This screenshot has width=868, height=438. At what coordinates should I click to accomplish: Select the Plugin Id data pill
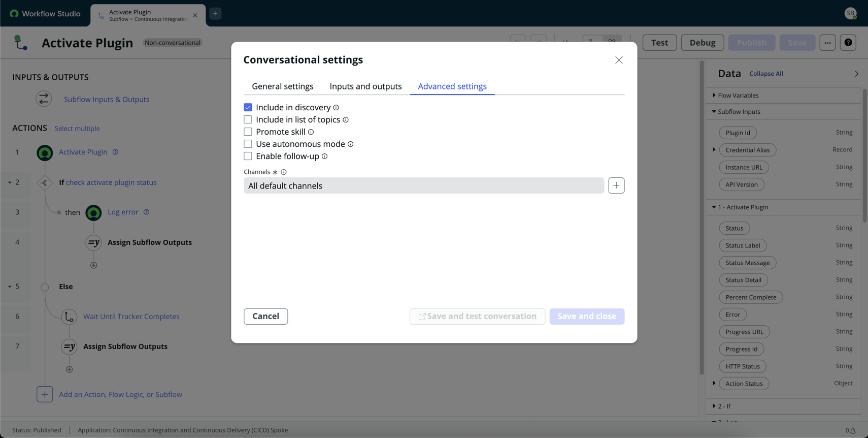[x=738, y=133]
